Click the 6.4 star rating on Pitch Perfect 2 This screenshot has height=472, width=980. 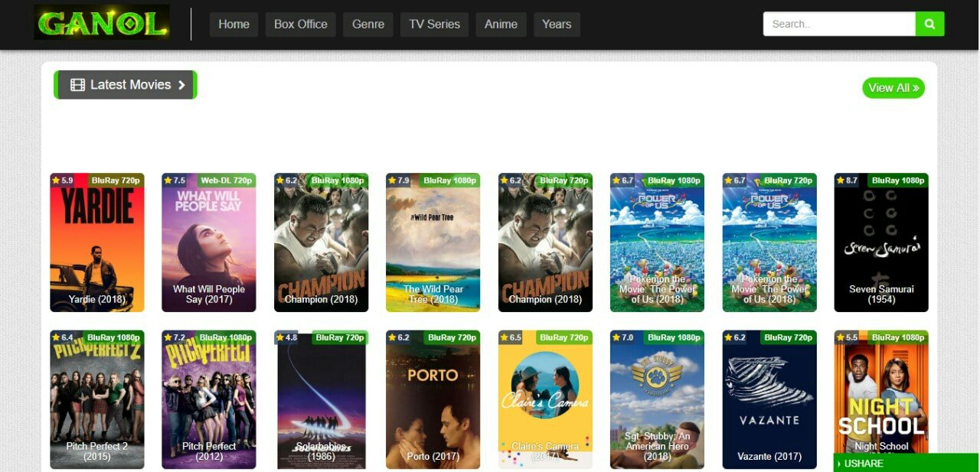pyautogui.click(x=62, y=337)
